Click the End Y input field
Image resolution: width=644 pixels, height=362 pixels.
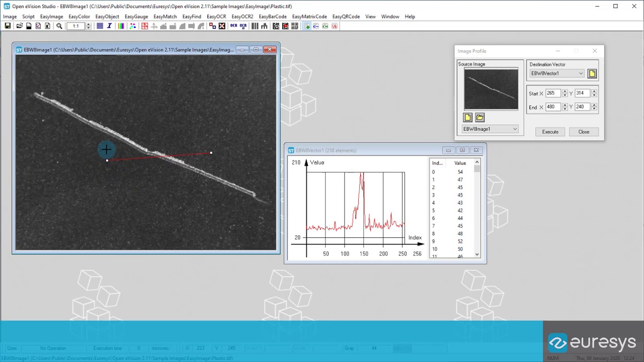[x=583, y=107]
